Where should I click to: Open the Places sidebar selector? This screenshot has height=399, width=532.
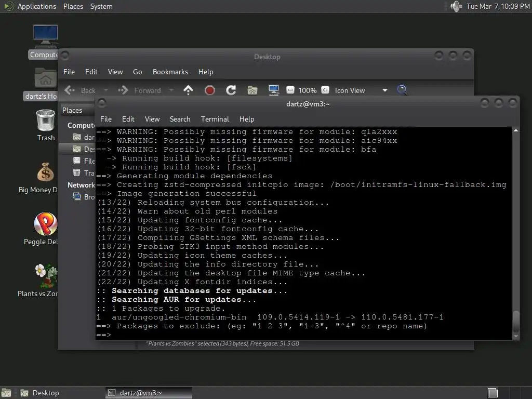pos(77,110)
